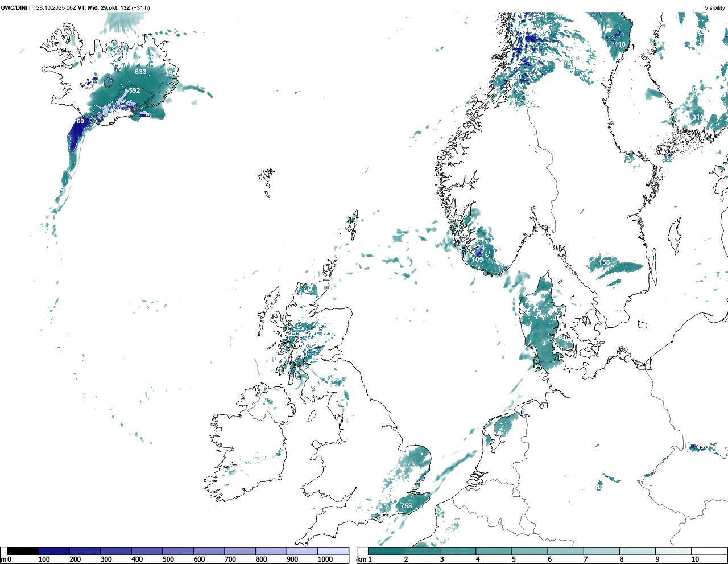Viewport: 728px width, 564px height.
Task: Click the 109 value in southern Norway
Action: [x=477, y=260]
